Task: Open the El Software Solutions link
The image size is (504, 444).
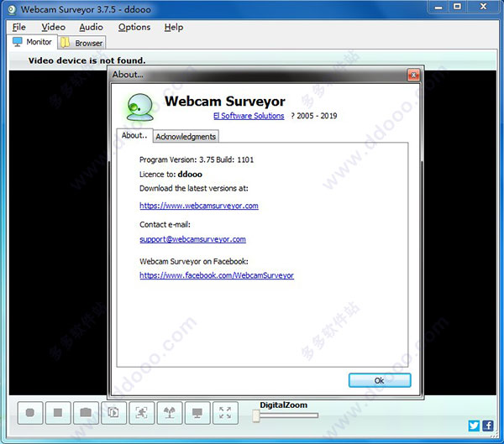Action: pos(249,116)
